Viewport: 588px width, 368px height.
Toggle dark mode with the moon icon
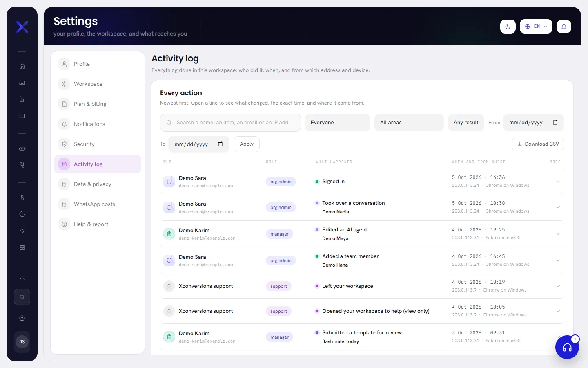click(x=508, y=27)
